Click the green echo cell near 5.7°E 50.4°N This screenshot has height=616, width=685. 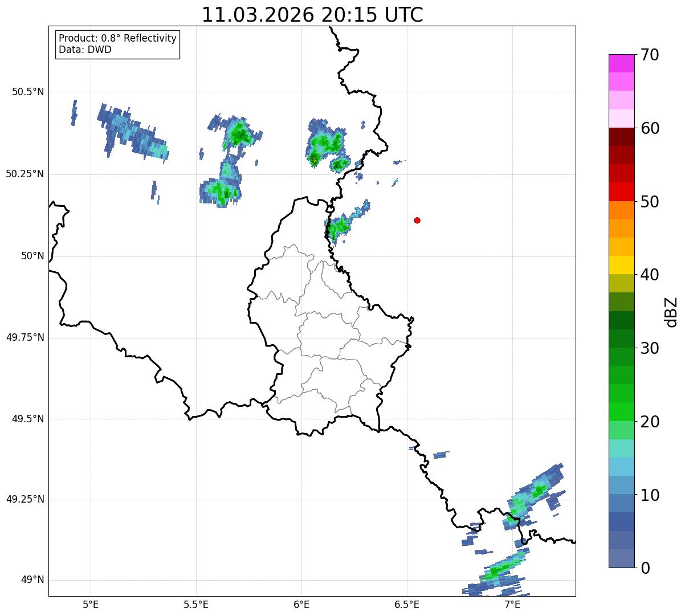pyautogui.click(x=239, y=134)
